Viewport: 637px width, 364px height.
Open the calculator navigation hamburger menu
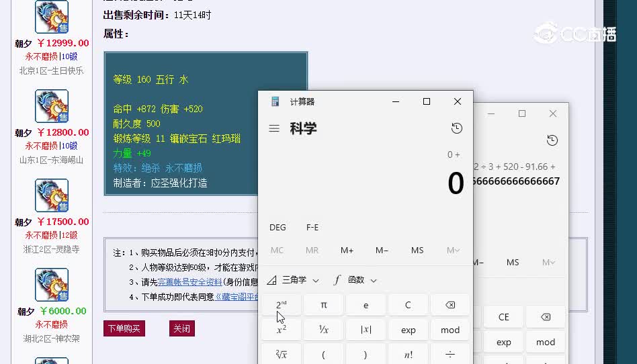click(x=274, y=128)
